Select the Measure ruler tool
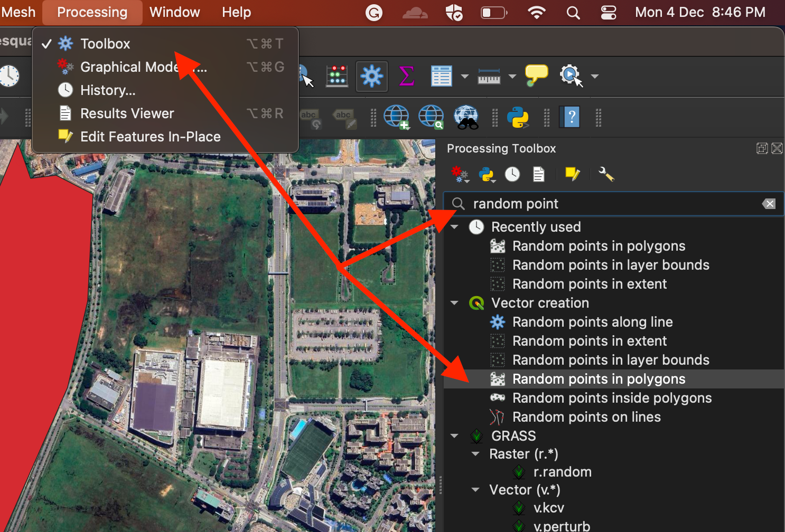Viewport: 785px width, 532px height. [x=489, y=77]
